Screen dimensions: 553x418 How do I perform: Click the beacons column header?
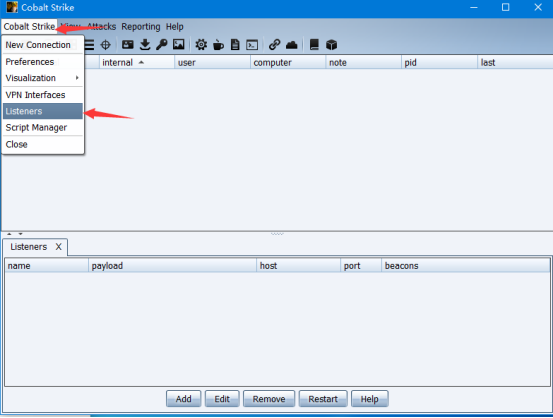(466, 266)
